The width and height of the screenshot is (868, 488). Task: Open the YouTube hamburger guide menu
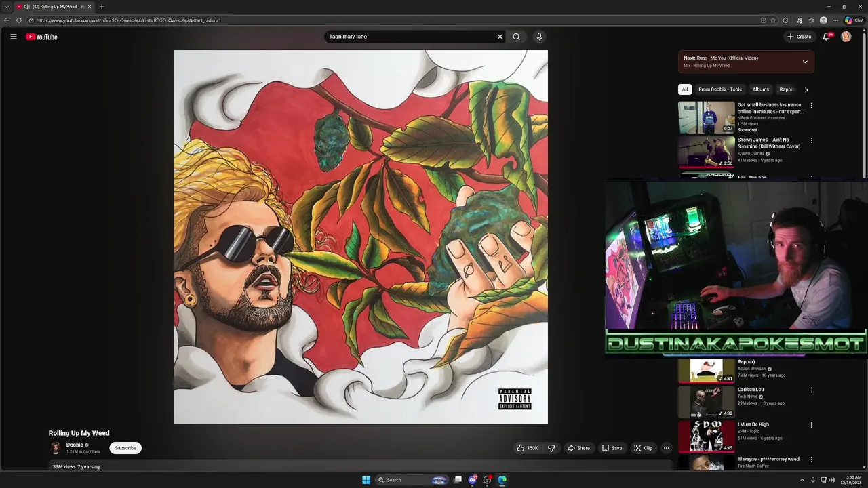tap(13, 37)
